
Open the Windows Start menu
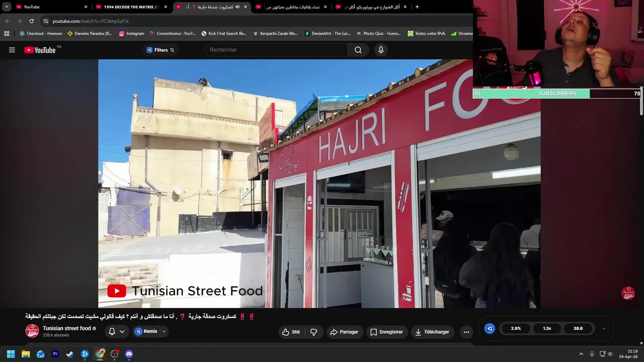click(11, 354)
